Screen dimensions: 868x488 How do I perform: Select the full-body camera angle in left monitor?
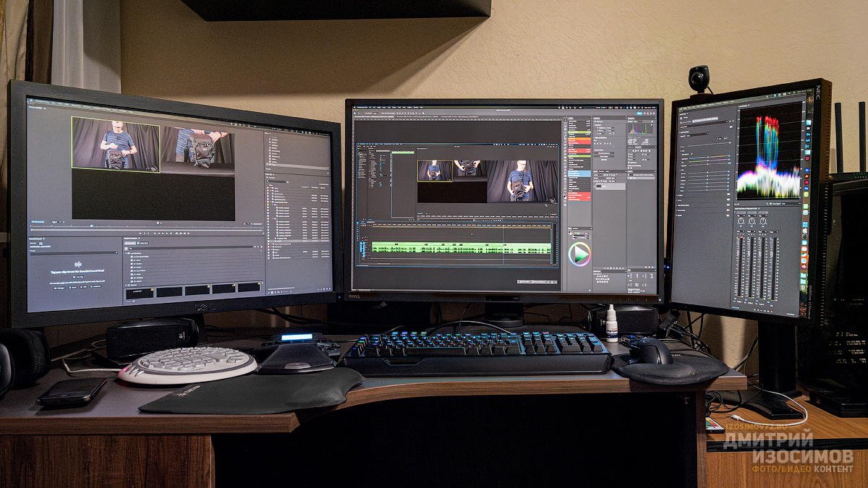(x=116, y=145)
